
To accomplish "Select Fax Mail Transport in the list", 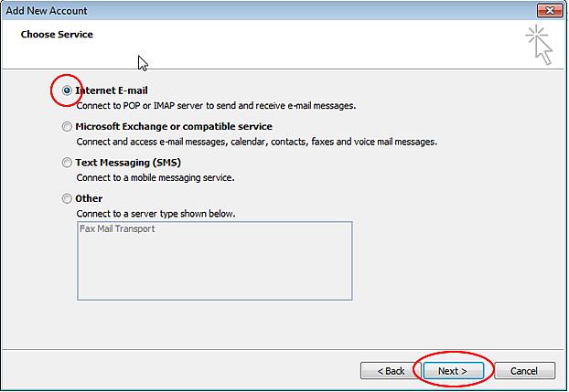I will [117, 228].
